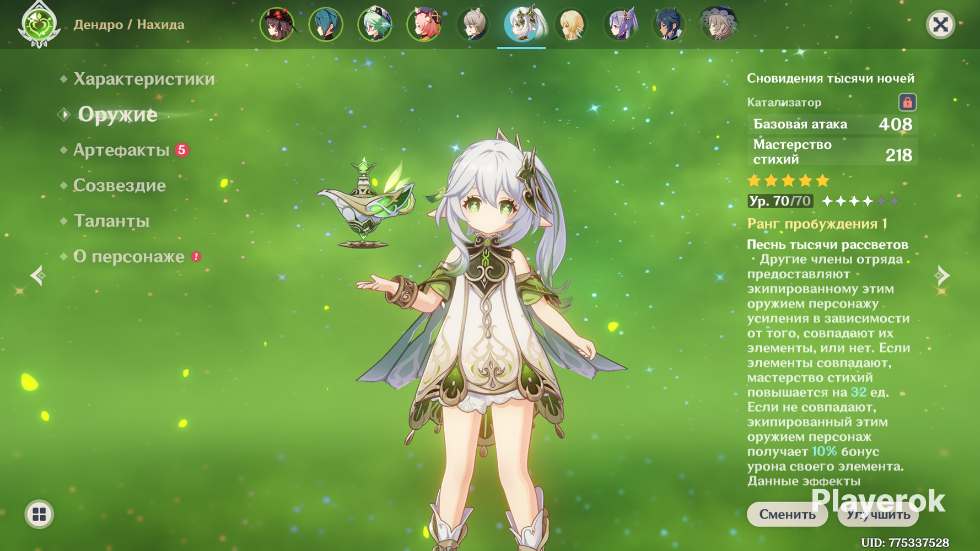Click the Ранг пробуждения 1 label
Screen dimensions: 980x551
(817, 224)
